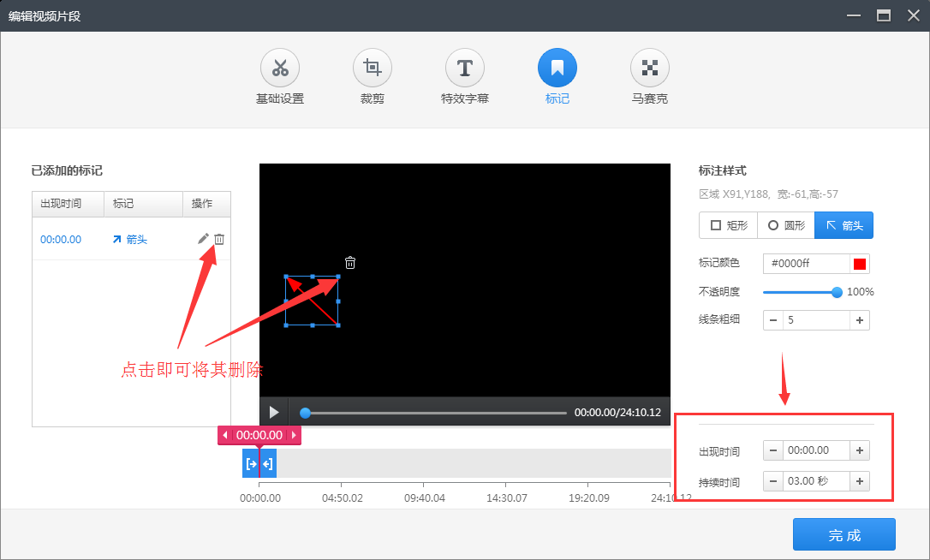Viewport: 930px width, 560px height.
Task: Click the trash icon in the marker list row
Action: tap(219, 239)
